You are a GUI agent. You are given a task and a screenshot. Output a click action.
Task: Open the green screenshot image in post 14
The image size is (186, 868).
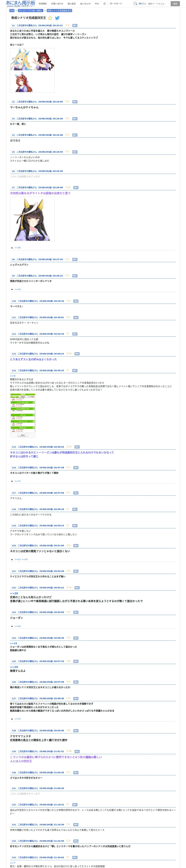23,415
